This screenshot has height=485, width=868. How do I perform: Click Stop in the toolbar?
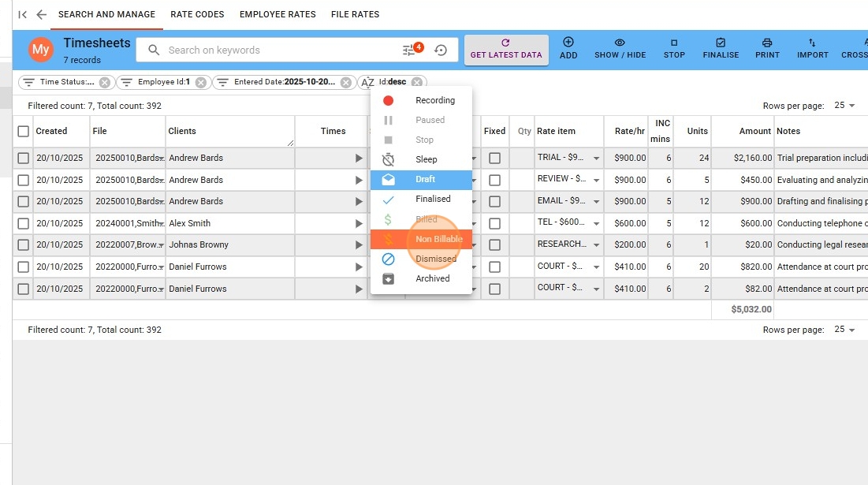click(x=674, y=48)
